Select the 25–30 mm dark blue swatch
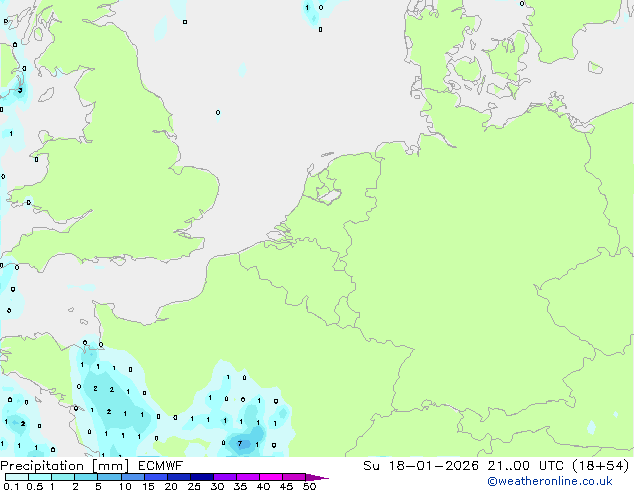Viewport: 634px width, 490px height. point(201,477)
